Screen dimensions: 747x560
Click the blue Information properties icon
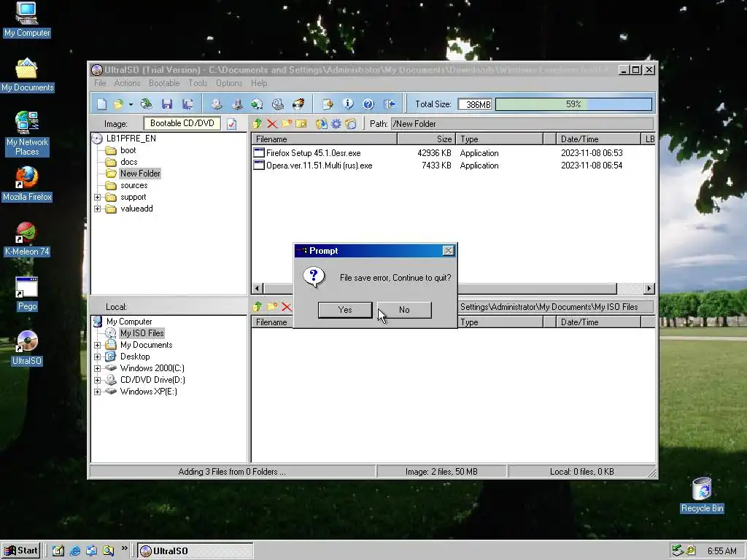pos(348,104)
